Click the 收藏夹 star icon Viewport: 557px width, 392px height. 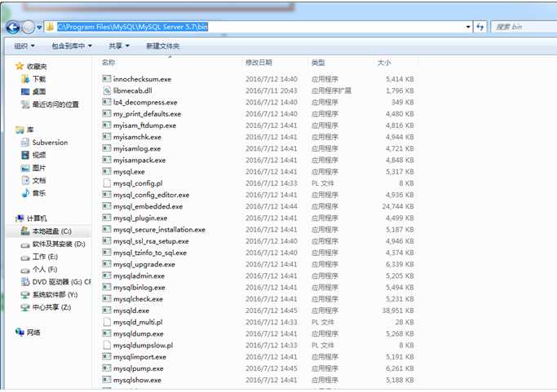20,66
